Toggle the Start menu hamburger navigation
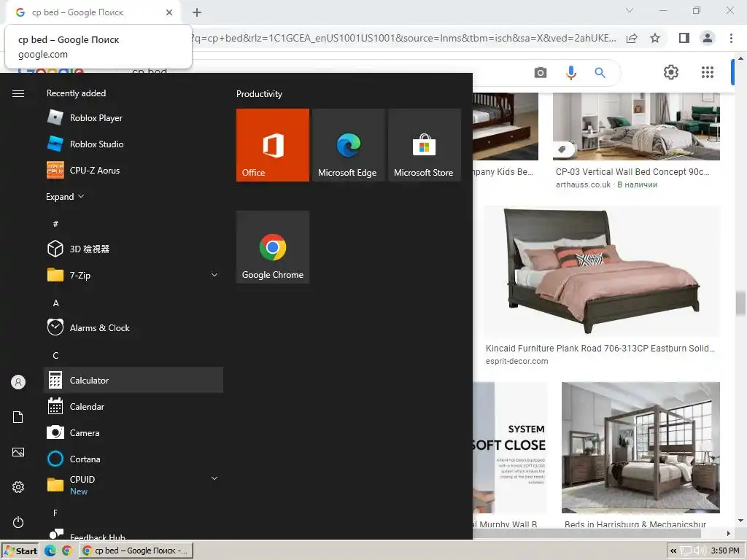The width and height of the screenshot is (747, 560). click(18, 93)
